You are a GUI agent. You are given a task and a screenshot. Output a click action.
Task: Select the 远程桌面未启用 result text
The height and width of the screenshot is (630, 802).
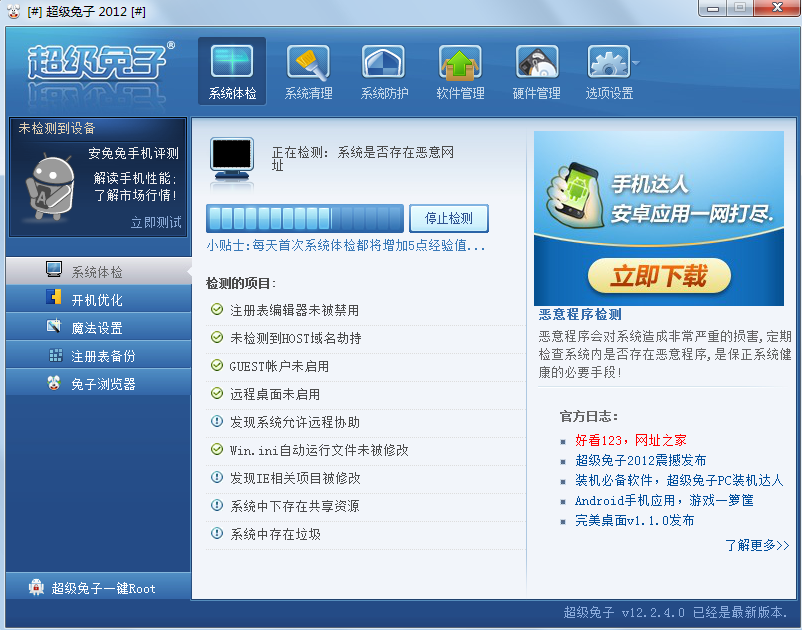click(x=275, y=394)
